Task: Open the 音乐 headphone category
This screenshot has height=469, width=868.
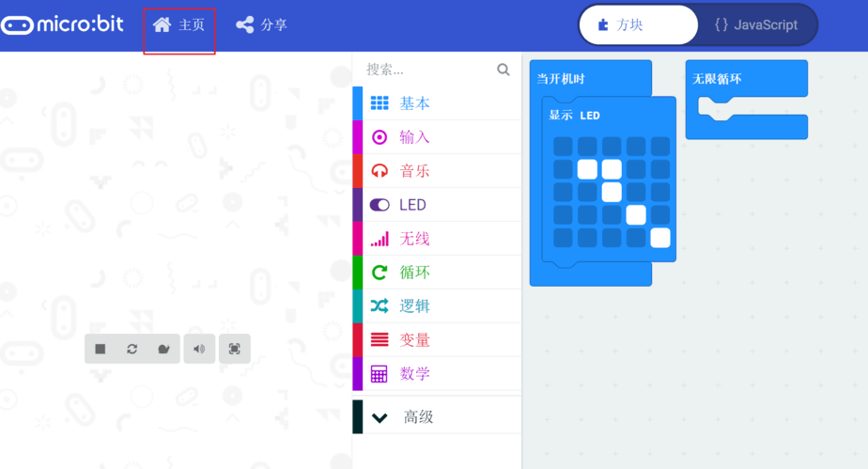Action: pyautogui.click(x=437, y=171)
